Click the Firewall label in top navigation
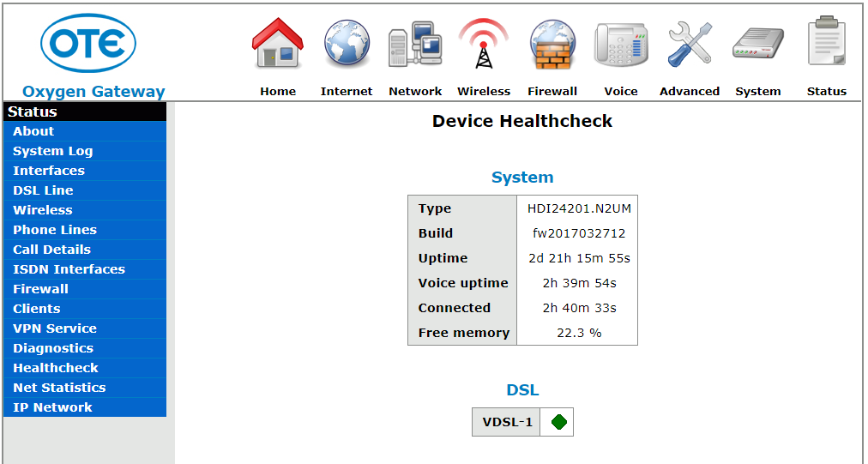The height and width of the screenshot is (464, 868). pos(552,92)
